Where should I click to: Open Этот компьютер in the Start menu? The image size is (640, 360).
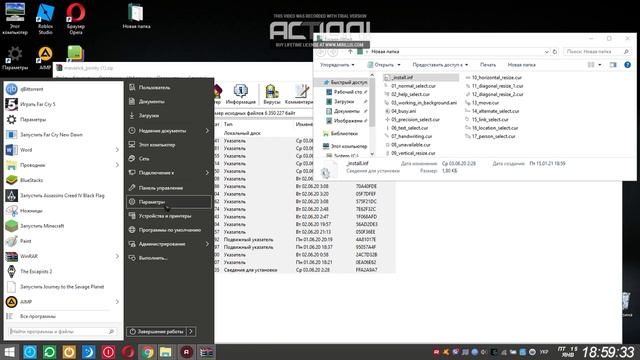[169, 144]
